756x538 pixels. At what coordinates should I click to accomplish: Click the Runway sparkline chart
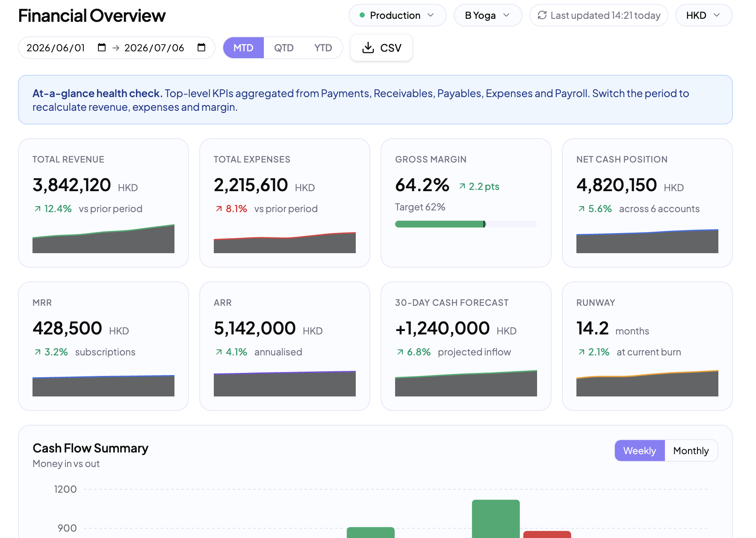point(647,383)
